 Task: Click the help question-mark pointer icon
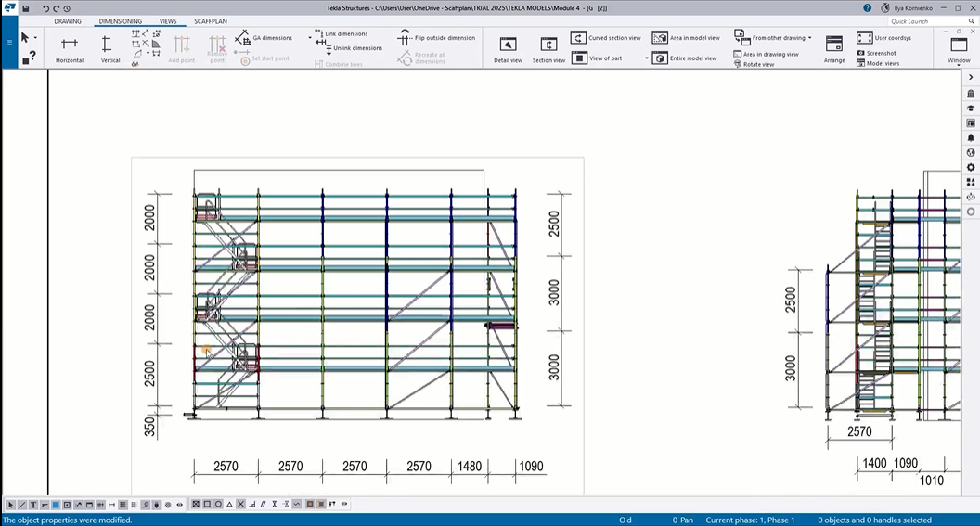[x=29, y=58]
